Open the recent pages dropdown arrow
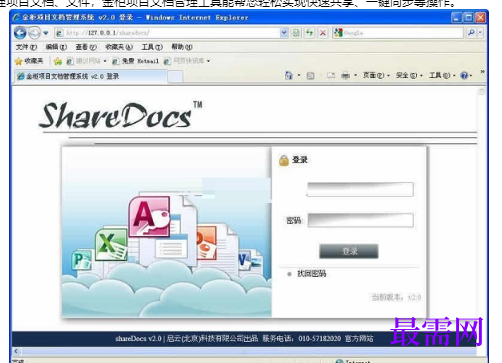Viewport: 502px width, 363px height. click(46, 33)
